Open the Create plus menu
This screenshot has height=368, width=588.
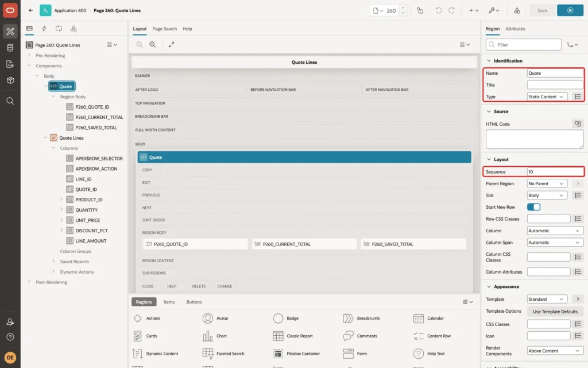coord(474,10)
